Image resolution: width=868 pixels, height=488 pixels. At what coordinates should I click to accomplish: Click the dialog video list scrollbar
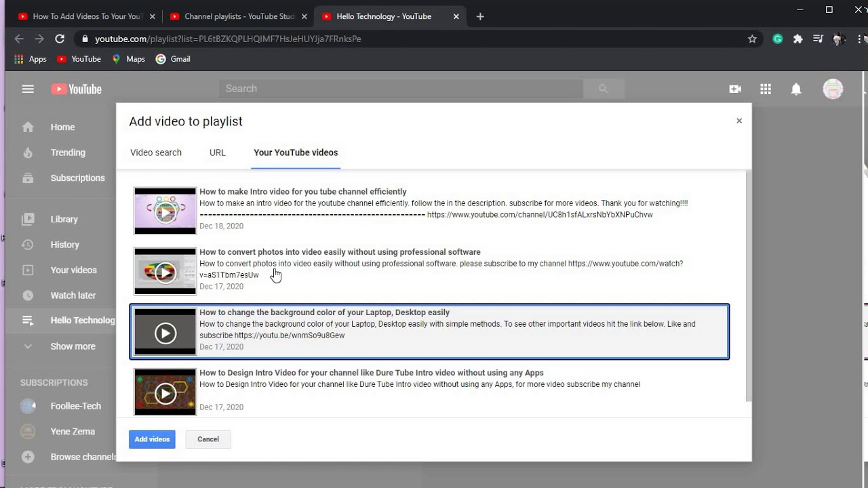749,286
